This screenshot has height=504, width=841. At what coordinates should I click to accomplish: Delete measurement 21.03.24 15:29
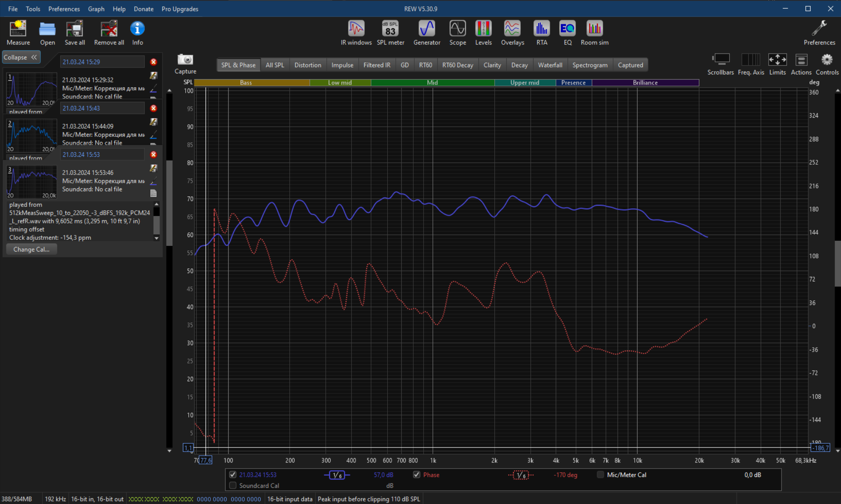click(153, 62)
